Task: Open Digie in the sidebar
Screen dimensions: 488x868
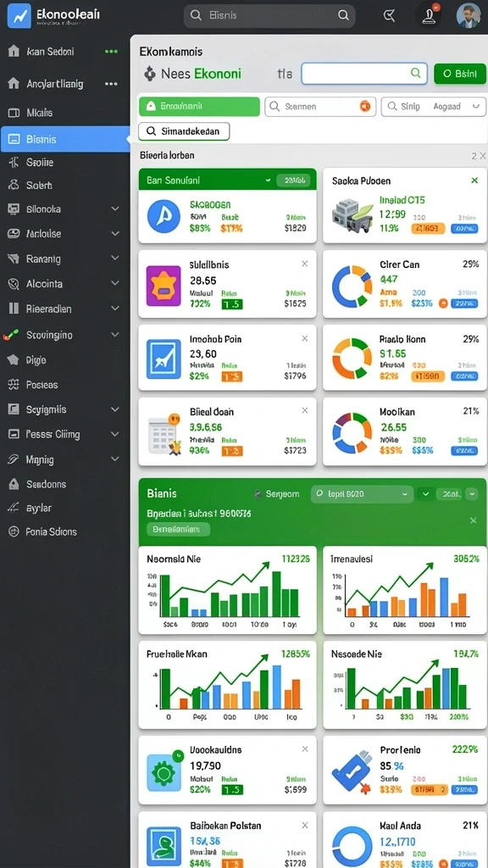Action: (x=65, y=359)
